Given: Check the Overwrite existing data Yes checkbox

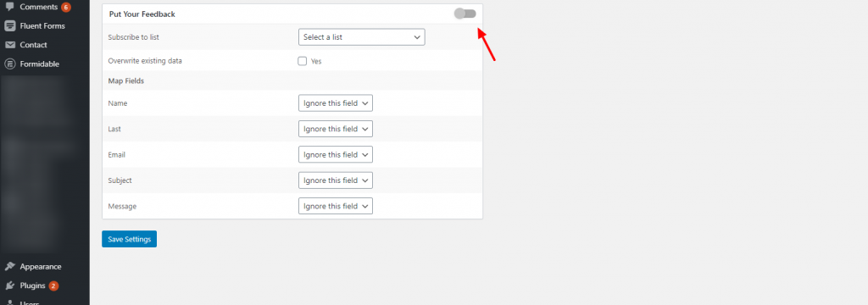Looking at the screenshot, I should pos(303,61).
